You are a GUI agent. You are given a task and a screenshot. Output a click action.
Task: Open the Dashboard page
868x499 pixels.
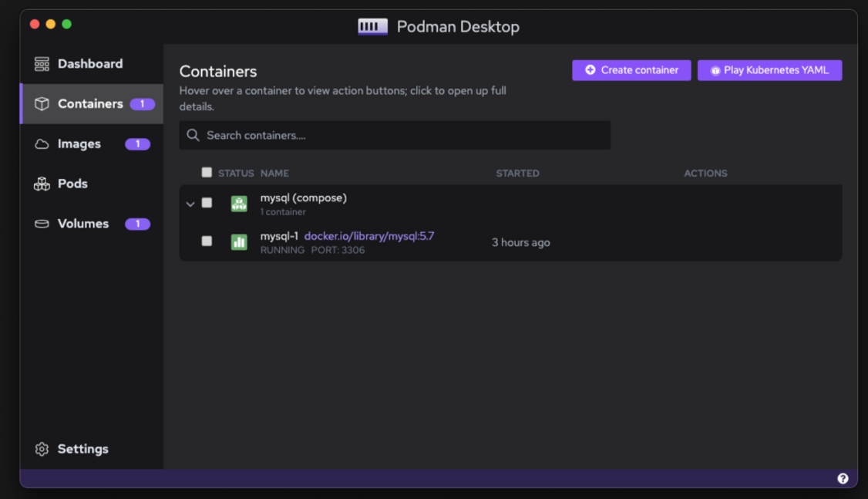pos(91,64)
